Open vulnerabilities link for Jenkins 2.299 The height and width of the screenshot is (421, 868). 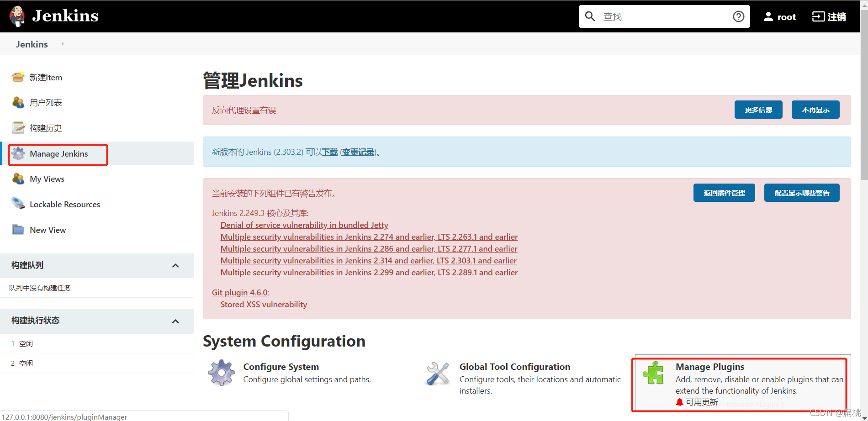click(x=369, y=273)
